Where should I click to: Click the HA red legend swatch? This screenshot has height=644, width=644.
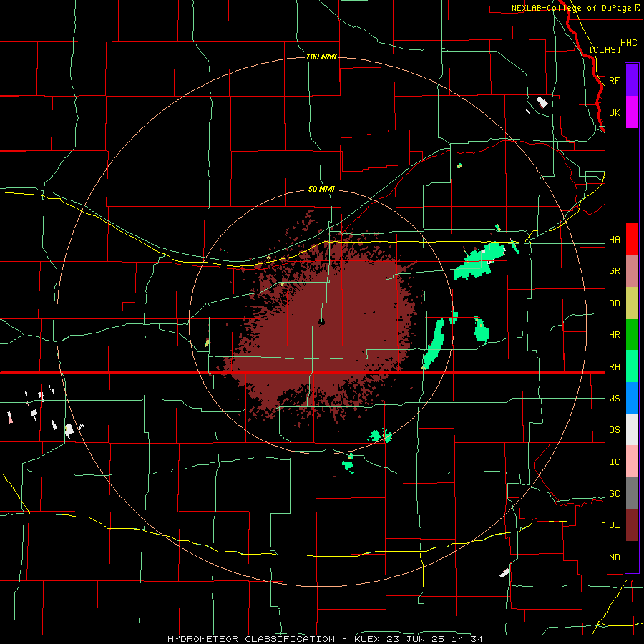tap(632, 239)
